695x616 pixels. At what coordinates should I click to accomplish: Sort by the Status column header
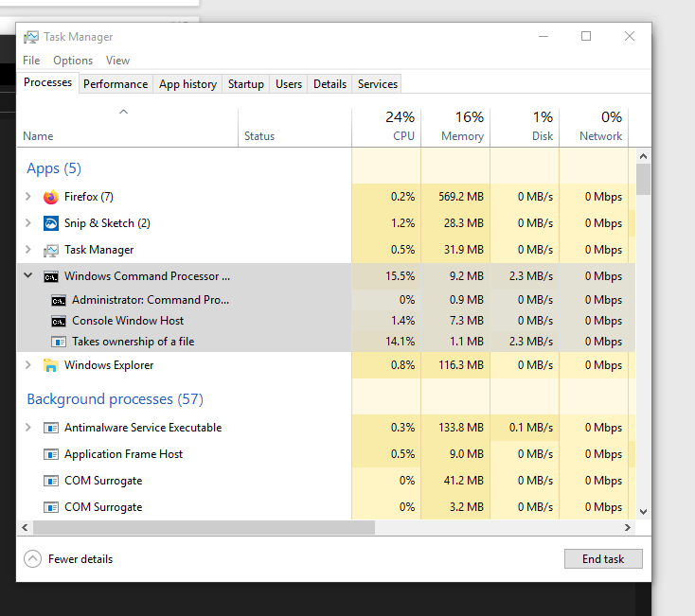[294, 128]
